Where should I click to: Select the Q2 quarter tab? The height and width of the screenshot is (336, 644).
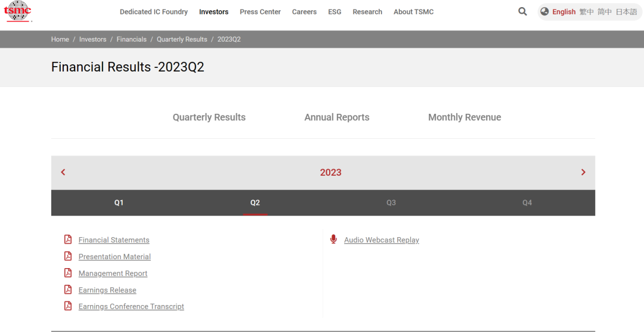(255, 203)
